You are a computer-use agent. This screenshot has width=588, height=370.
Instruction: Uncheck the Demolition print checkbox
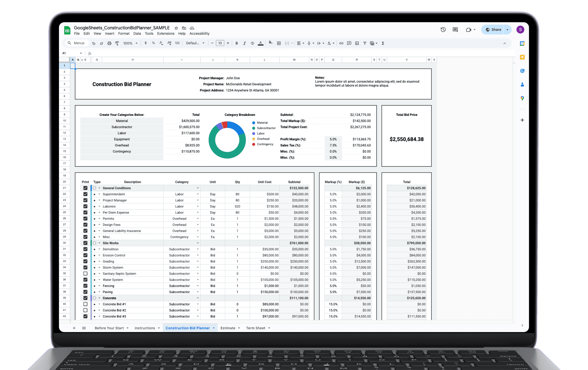coord(85,249)
